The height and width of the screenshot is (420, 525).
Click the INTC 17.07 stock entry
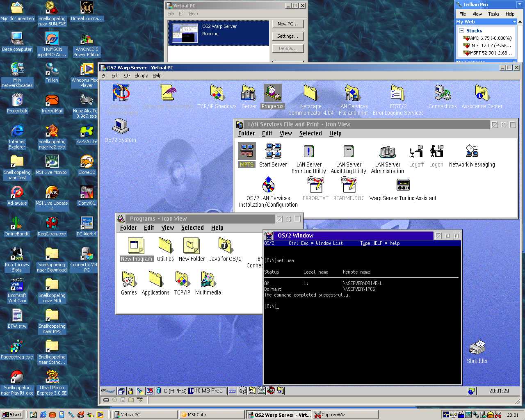click(x=487, y=46)
